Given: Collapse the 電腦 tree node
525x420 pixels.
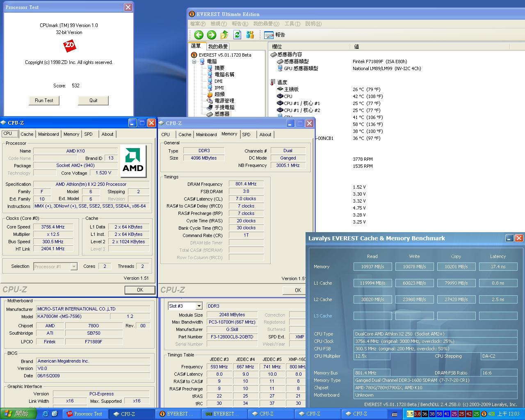Looking at the screenshot, I should coord(194,62).
